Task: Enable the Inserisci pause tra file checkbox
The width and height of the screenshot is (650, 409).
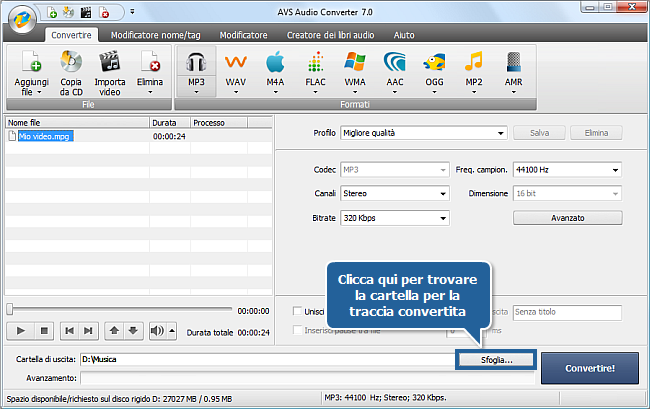Action: click(297, 331)
